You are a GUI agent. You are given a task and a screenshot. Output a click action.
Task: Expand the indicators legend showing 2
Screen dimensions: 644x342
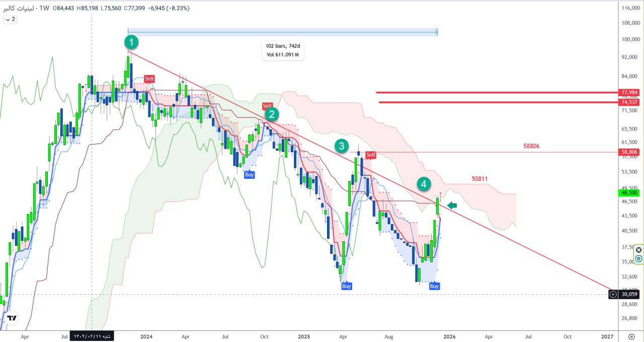click(10, 19)
